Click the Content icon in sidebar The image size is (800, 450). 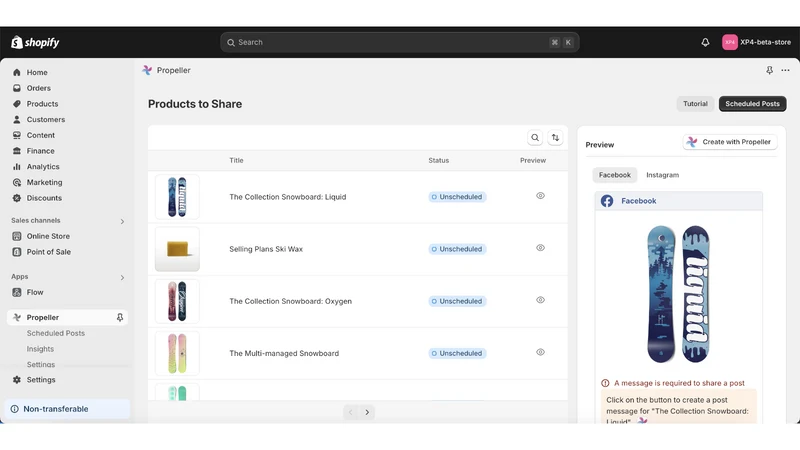(17, 135)
